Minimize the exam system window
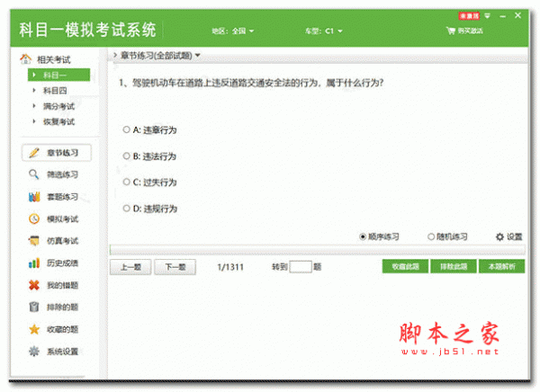Image resolution: width=540 pixels, height=392 pixels. coord(503,16)
